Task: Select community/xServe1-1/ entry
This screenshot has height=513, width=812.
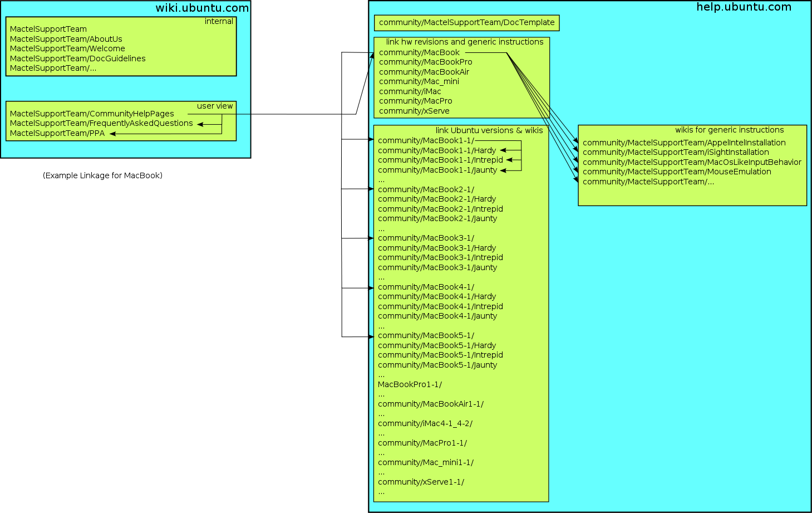Action: (x=421, y=482)
